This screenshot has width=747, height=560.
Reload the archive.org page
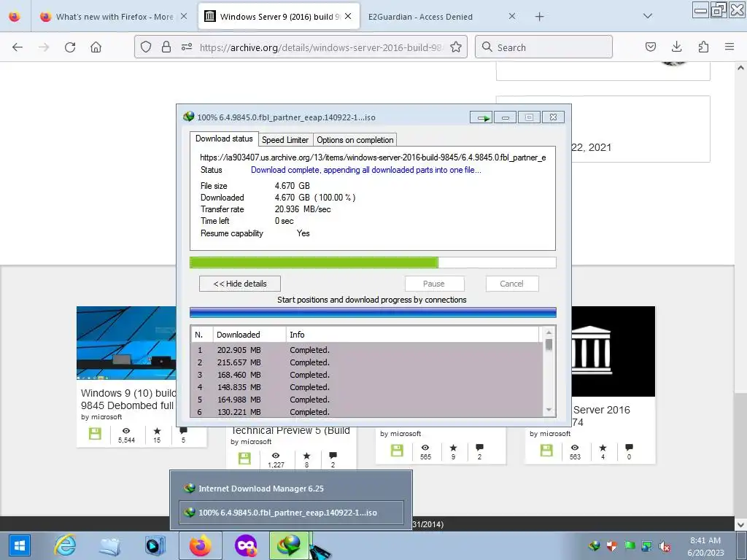coord(70,47)
